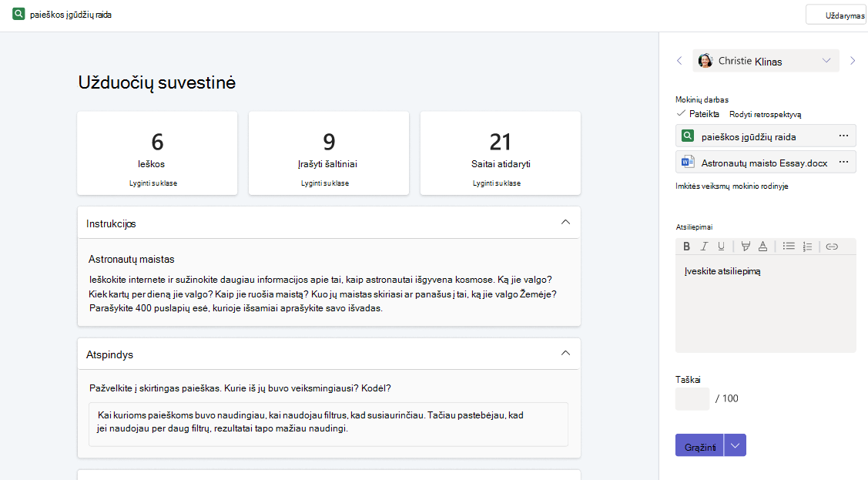Click Rodyti retrospektyvą link
868x480 pixels.
point(765,115)
